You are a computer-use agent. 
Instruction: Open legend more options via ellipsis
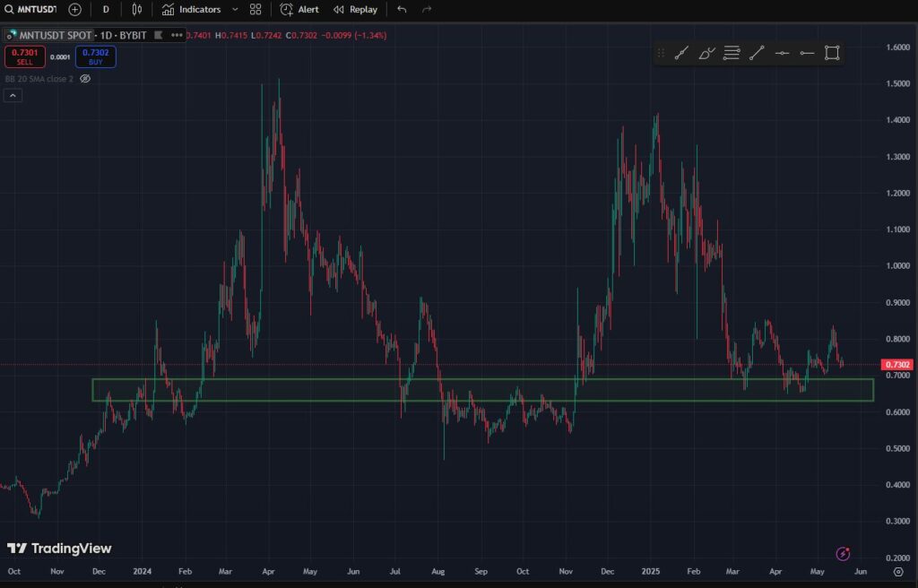(x=177, y=36)
